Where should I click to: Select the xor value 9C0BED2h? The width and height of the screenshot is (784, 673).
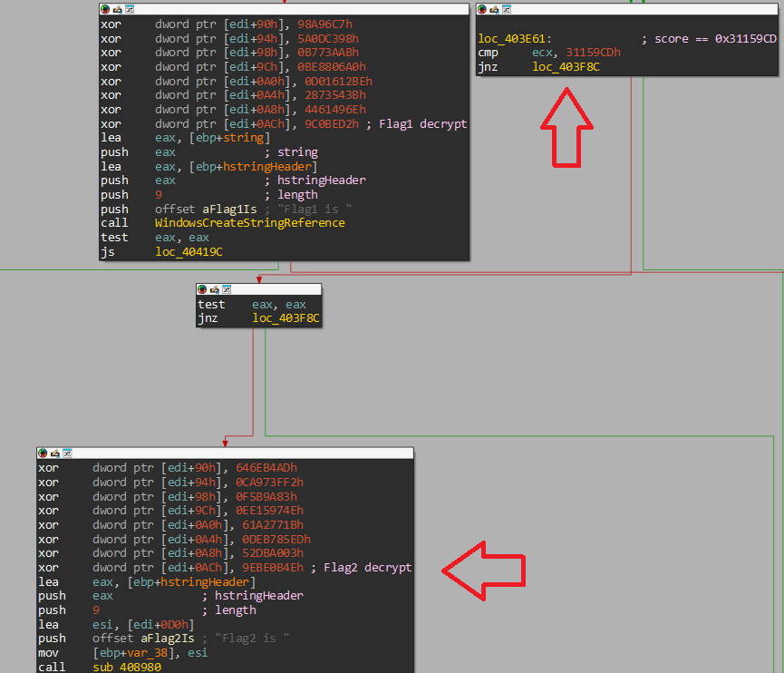(332, 123)
